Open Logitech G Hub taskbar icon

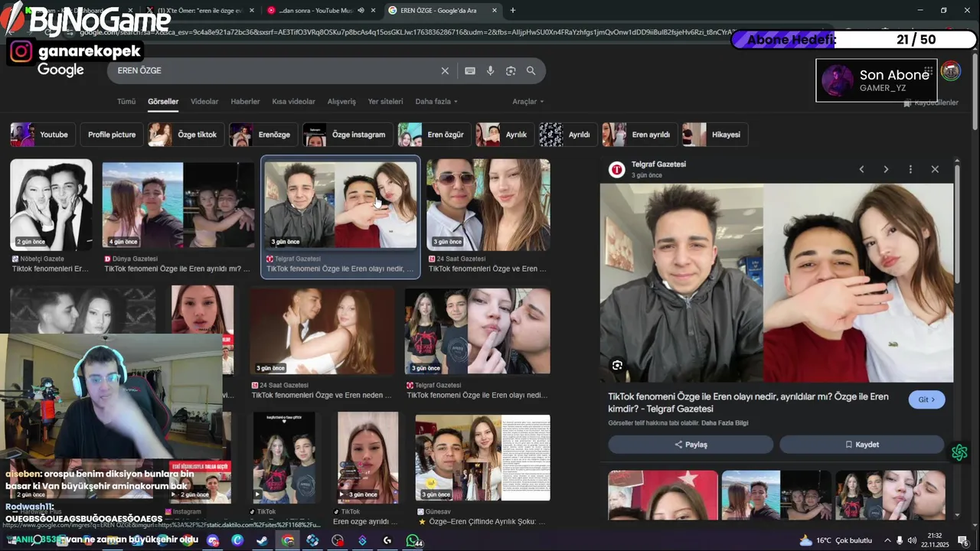(x=387, y=540)
